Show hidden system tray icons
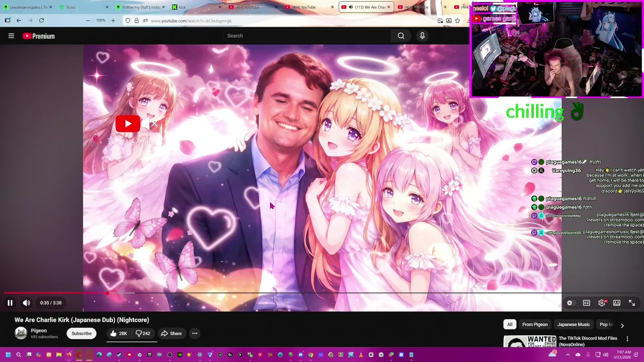This screenshot has width=644, height=362. pos(568,355)
